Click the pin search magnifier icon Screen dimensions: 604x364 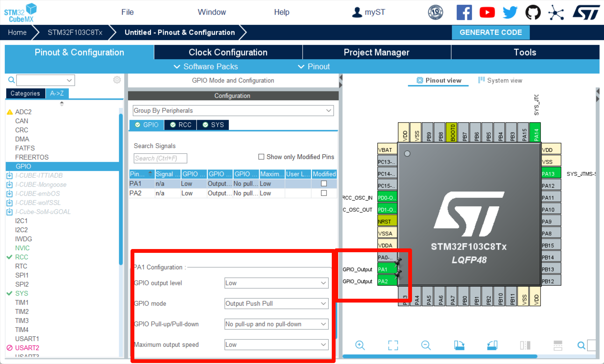coord(581,345)
